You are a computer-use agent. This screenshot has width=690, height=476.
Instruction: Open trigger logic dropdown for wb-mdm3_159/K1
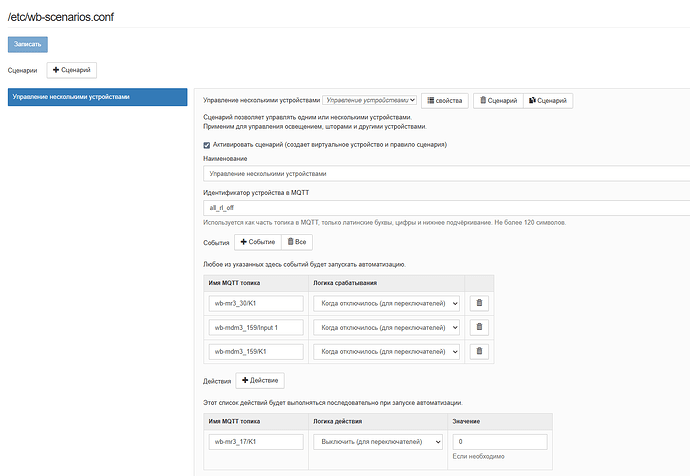[x=386, y=352]
